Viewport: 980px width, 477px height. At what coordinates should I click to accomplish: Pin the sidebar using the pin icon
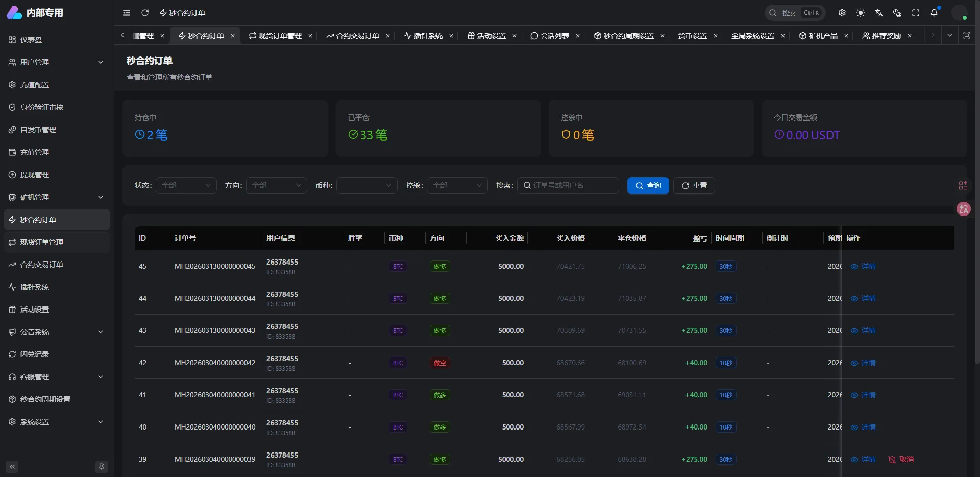[102, 467]
